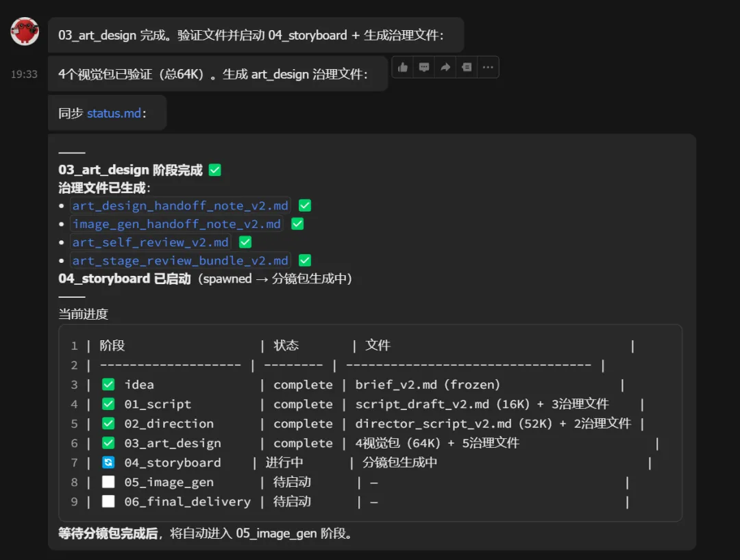Click the forward arrow icon
The height and width of the screenshot is (560, 740).
445,67
